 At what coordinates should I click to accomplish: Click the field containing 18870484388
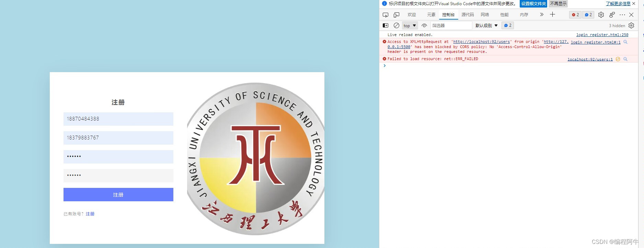pos(118,119)
